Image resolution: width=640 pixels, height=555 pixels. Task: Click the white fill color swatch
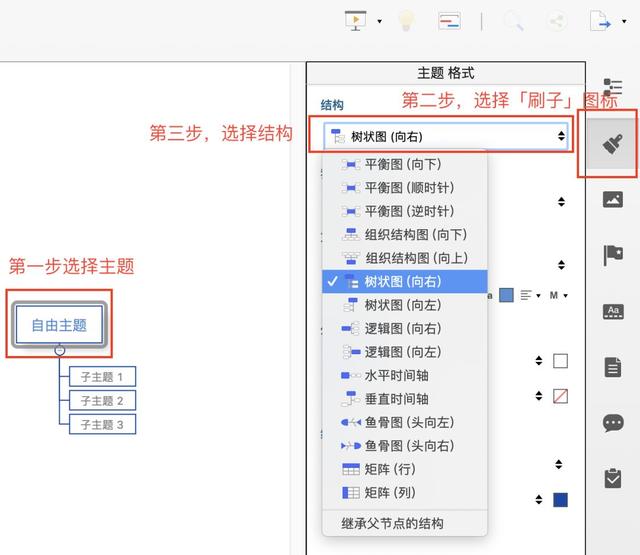(x=560, y=361)
